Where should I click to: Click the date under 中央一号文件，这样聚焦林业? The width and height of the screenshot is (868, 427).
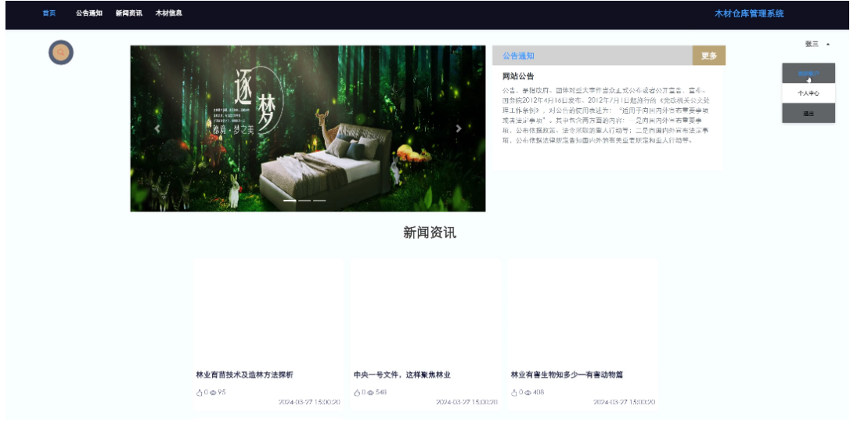[466, 403]
